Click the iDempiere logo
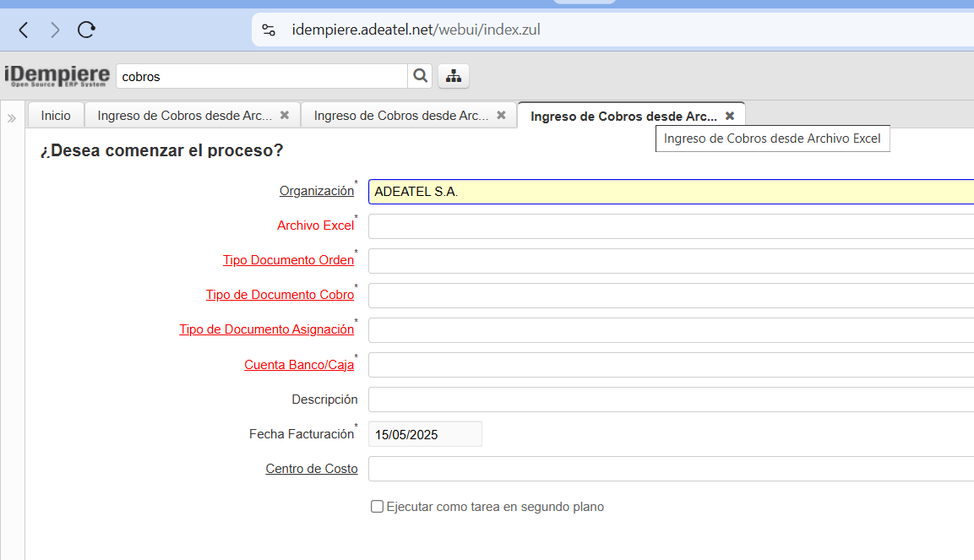This screenshot has height=560, width=974. [x=57, y=76]
